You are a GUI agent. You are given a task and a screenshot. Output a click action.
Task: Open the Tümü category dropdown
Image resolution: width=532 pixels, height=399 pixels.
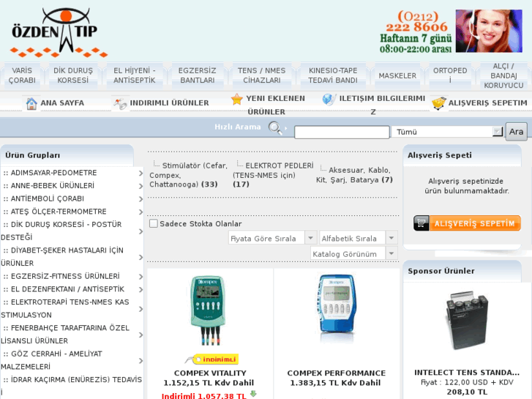click(447, 132)
